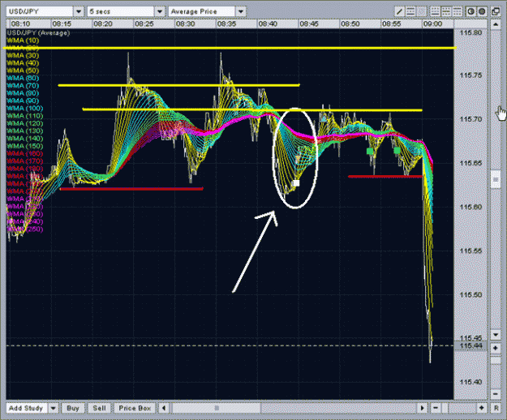Click the 08:10 time axis label

21,24
